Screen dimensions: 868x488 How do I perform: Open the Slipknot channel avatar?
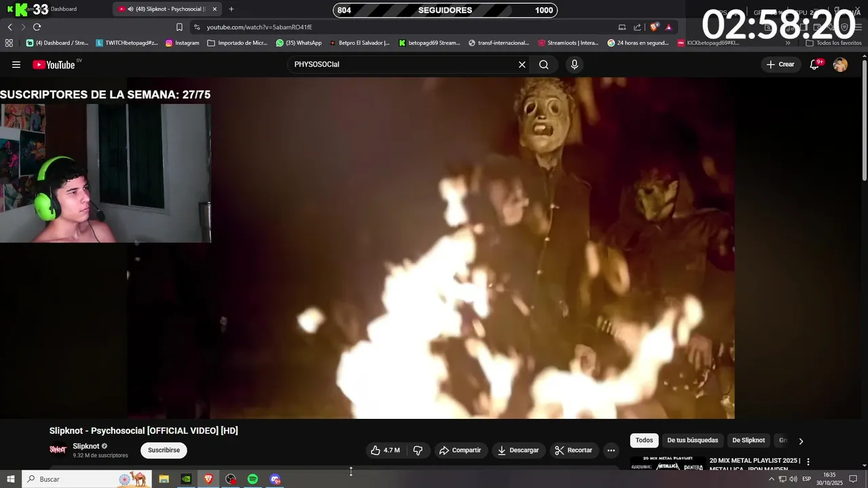tap(58, 450)
